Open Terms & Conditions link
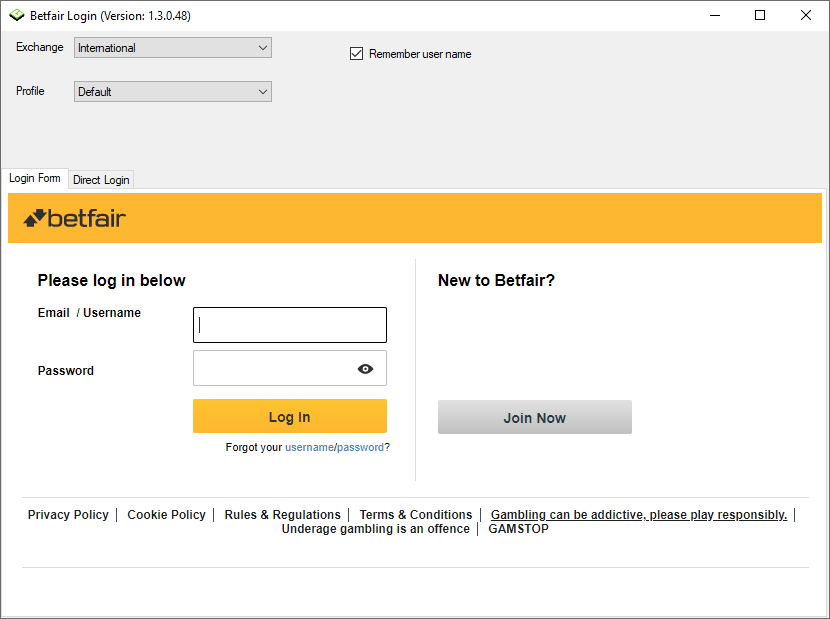This screenshot has height=619, width=830. (x=415, y=515)
